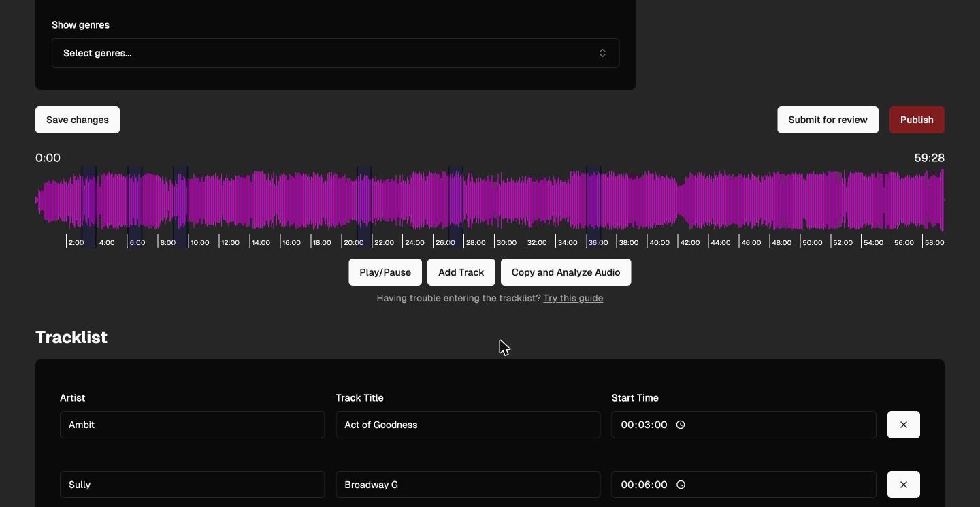980x507 pixels.
Task: Click the 59:28 total duration text
Action: [929, 158]
